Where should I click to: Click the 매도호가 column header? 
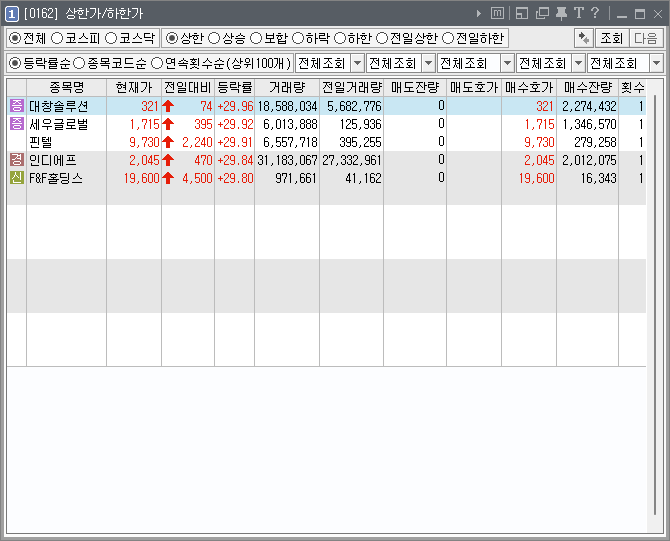pos(474,88)
